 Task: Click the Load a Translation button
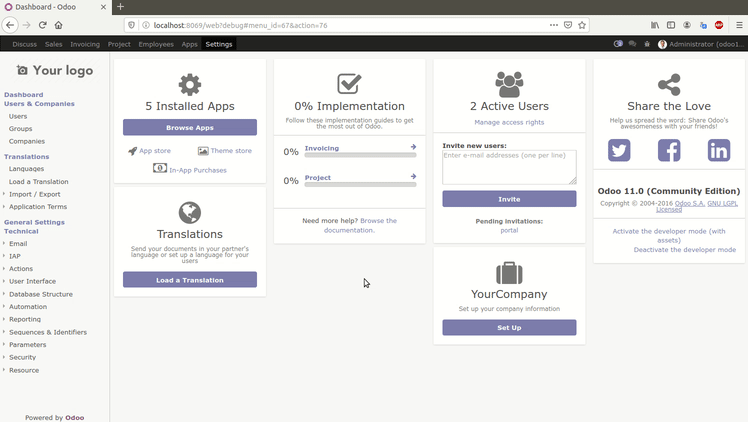click(190, 280)
